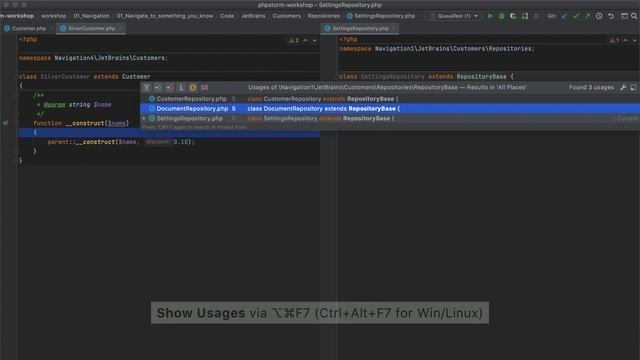This screenshot has width=640, height=360.
Task: Start debugging with the green bug icon
Action: (x=502, y=16)
